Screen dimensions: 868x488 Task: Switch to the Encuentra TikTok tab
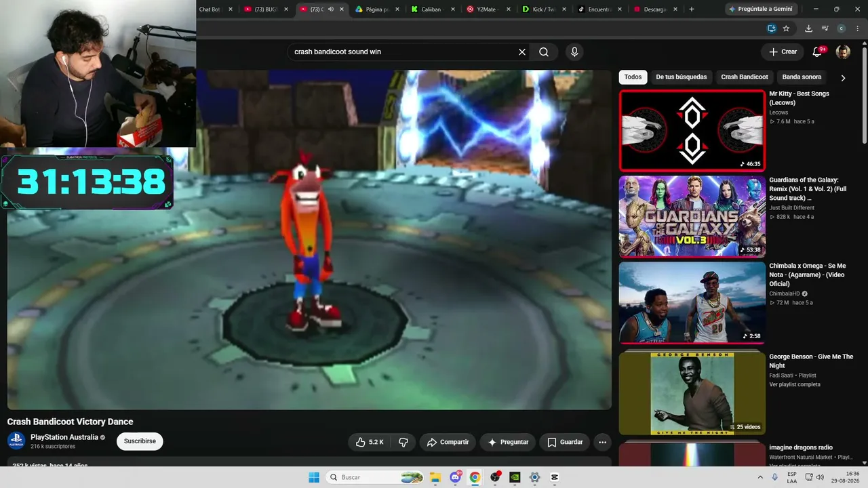[x=599, y=9]
